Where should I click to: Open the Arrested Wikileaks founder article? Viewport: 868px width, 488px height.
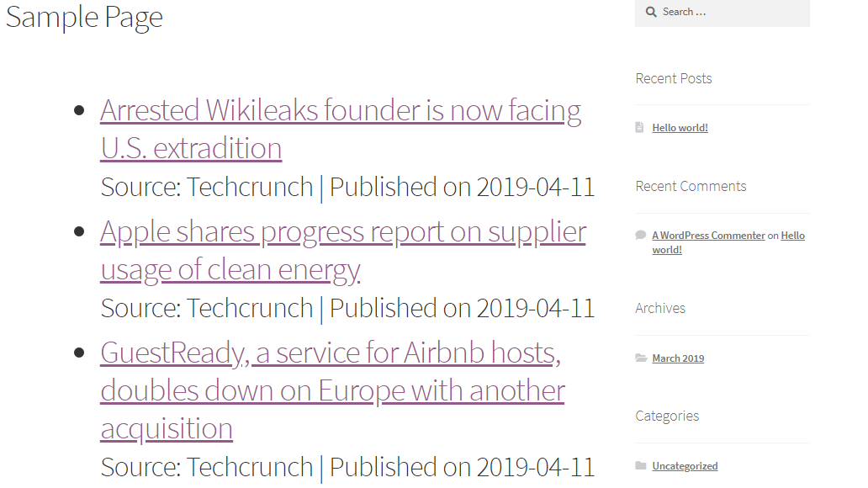pyautogui.click(x=341, y=129)
